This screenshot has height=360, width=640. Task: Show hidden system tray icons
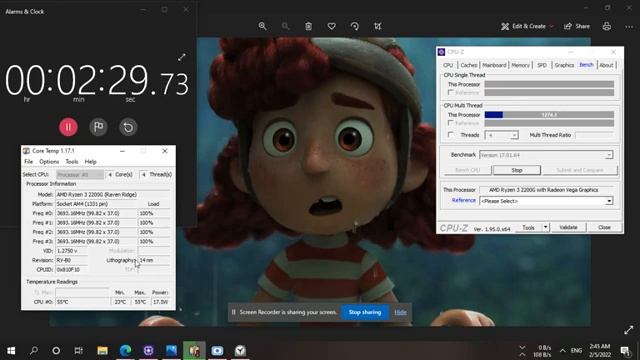pos(562,351)
